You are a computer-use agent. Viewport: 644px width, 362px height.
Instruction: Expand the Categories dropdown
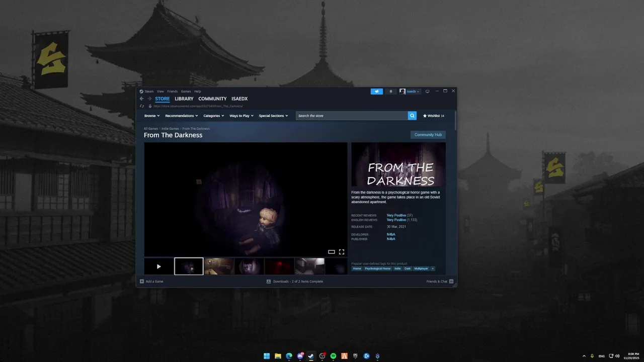tap(213, 116)
